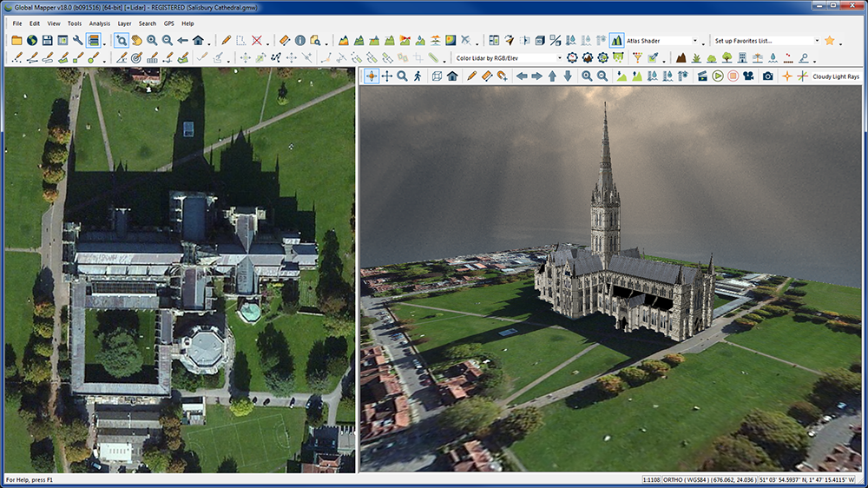Open the Help menu
The image size is (868, 488).
click(x=187, y=23)
